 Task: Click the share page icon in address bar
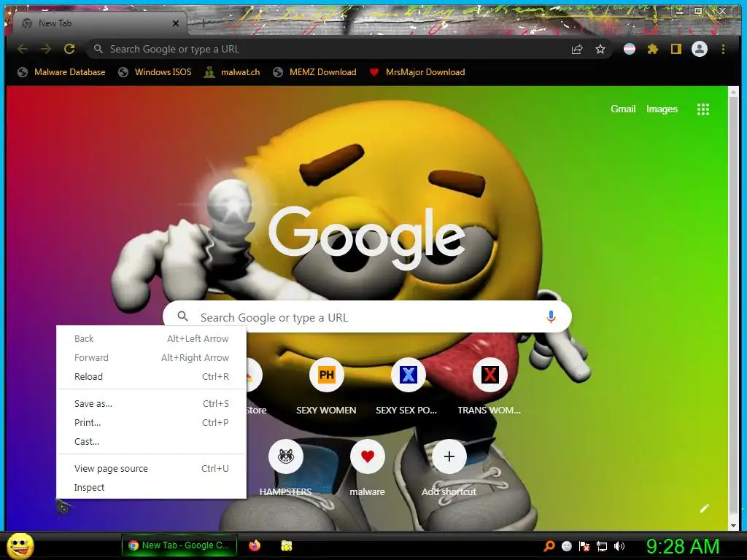(x=577, y=49)
